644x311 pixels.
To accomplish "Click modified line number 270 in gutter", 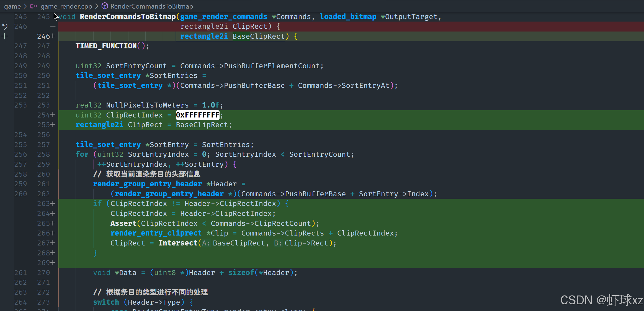I will click(x=43, y=273).
